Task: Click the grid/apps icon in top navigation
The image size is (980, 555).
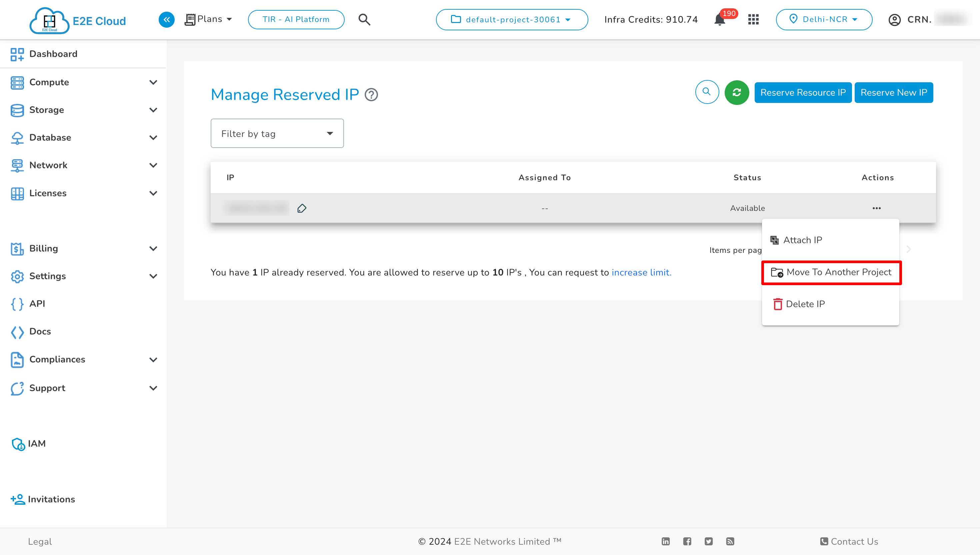Action: [753, 20]
